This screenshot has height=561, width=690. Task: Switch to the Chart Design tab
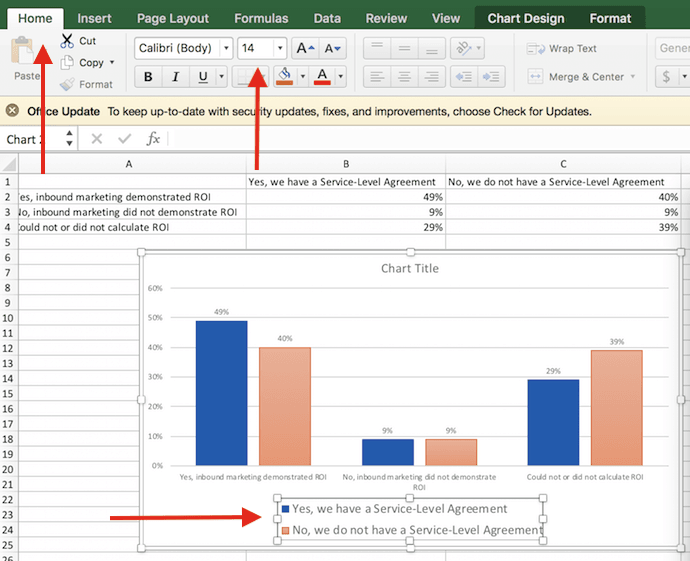[525, 18]
